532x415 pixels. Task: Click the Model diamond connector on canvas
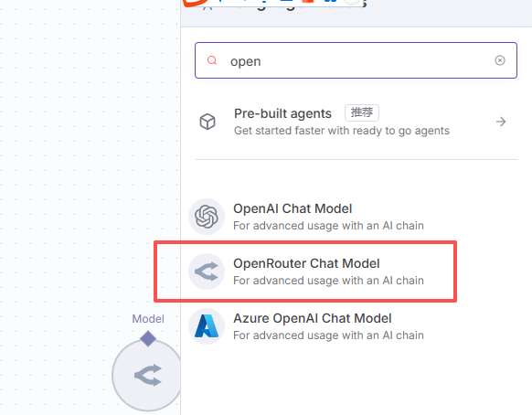click(148, 338)
